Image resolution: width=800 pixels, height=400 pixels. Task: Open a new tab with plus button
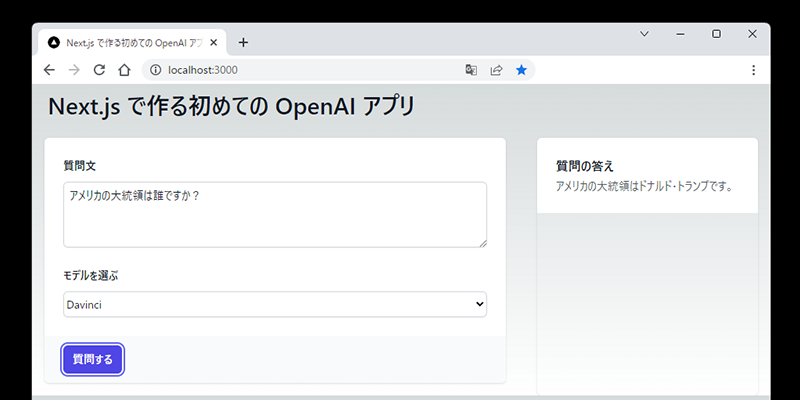(243, 42)
